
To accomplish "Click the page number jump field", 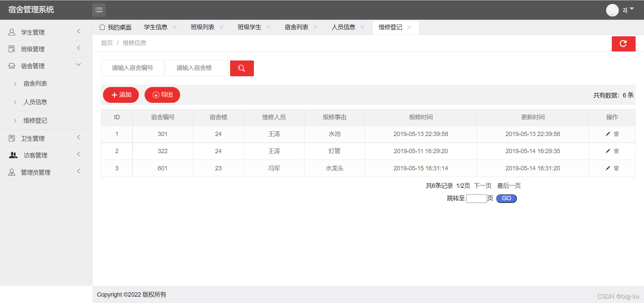I will click(x=477, y=199).
